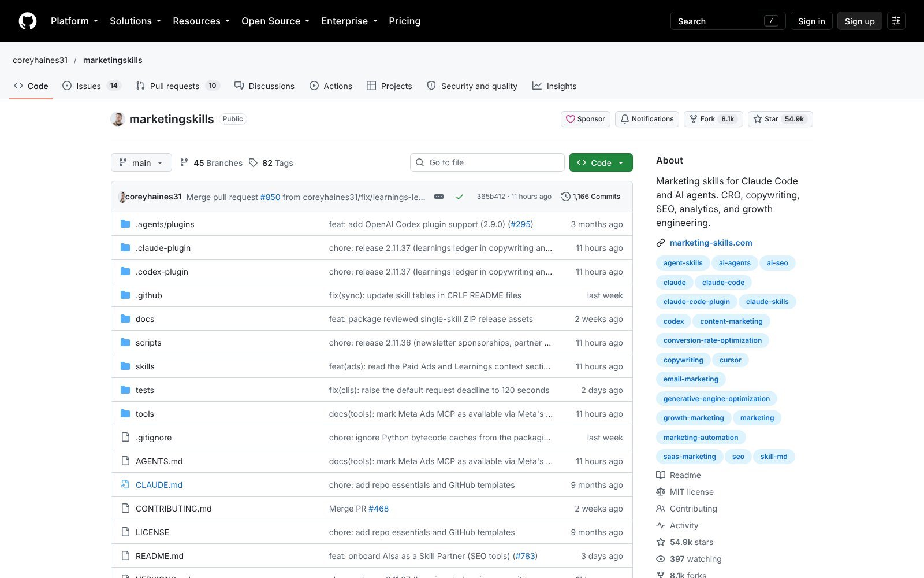View the green check status of the latest commit
Image resolution: width=924 pixels, height=578 pixels.
[460, 197]
